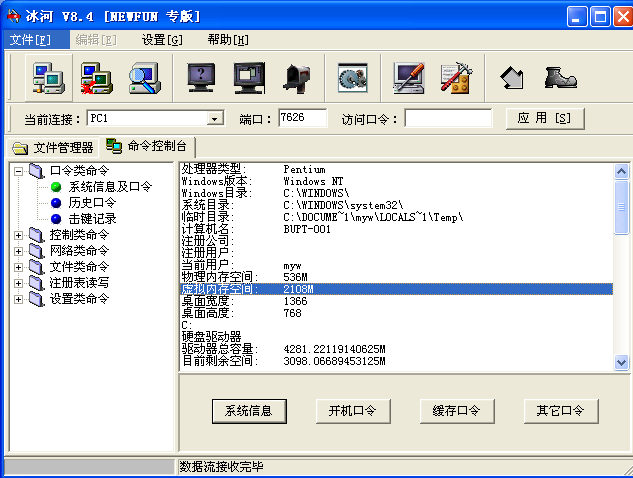Click the green dot beside 系统信息及口令
Screen dimensions: 633x478
[x=56, y=187]
